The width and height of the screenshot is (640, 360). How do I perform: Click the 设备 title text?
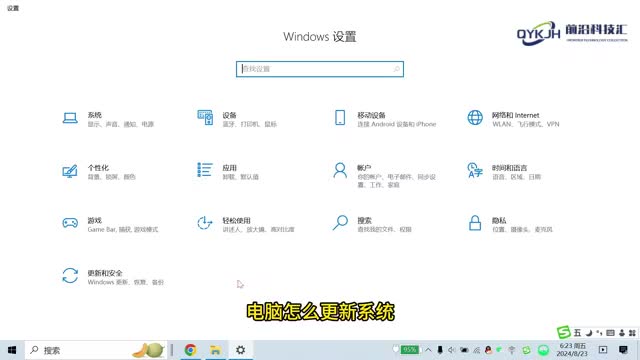click(229, 115)
